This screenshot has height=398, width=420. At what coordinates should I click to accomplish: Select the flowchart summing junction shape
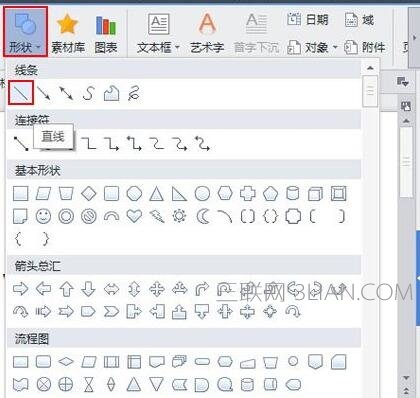pyautogui.click(x=44, y=384)
